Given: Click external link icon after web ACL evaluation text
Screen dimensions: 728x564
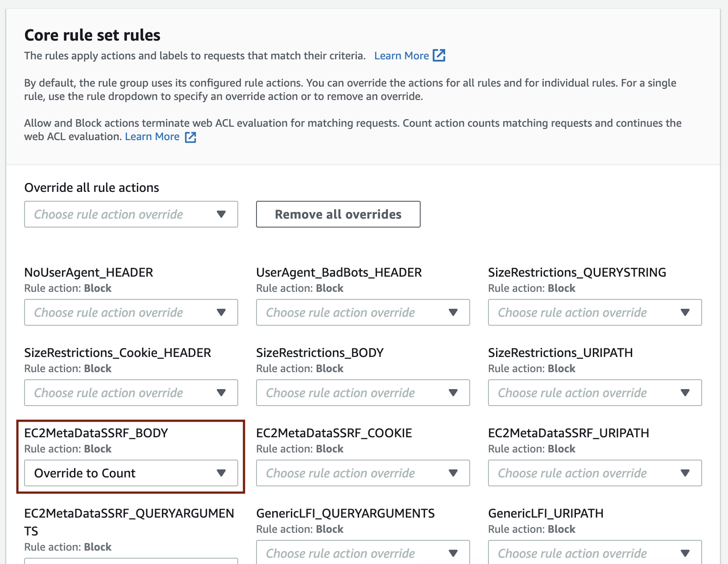Looking at the screenshot, I should (x=190, y=137).
